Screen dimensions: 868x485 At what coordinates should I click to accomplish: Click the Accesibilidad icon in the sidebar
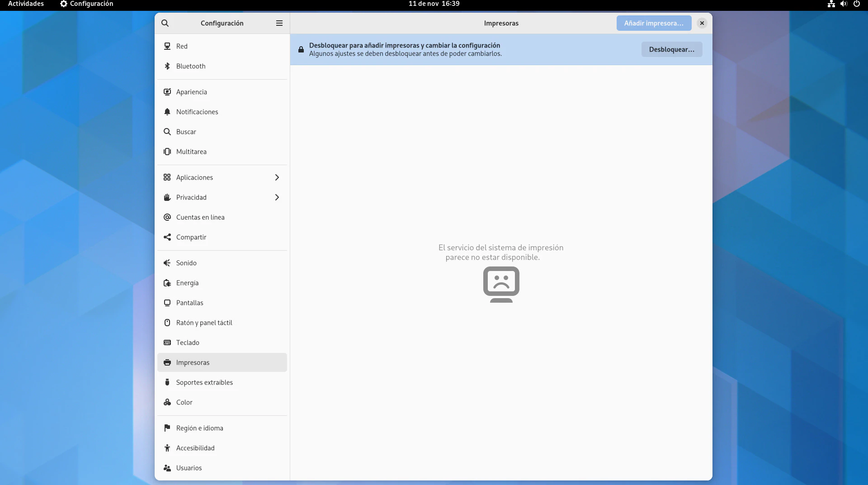pyautogui.click(x=167, y=448)
